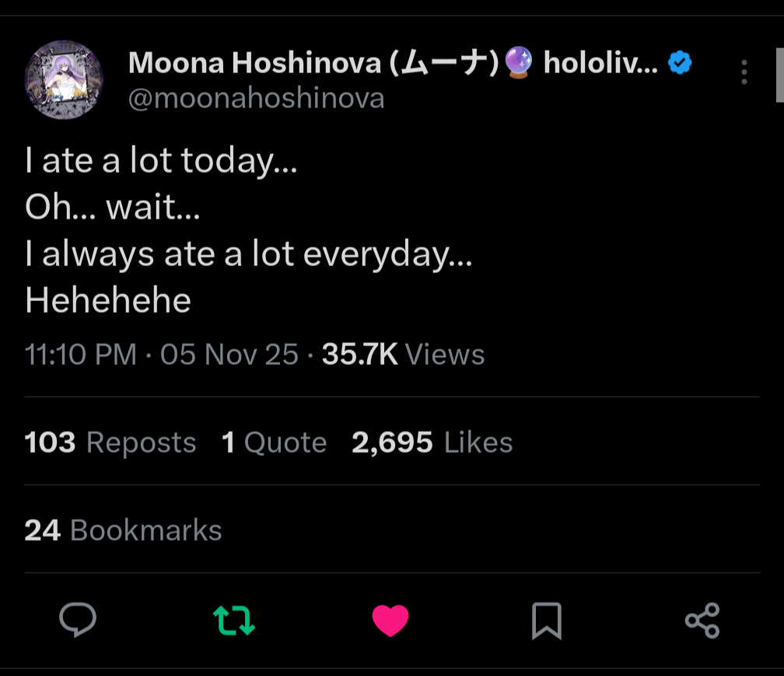Open the three-dot more options menu
The image size is (784, 676).
tap(744, 72)
